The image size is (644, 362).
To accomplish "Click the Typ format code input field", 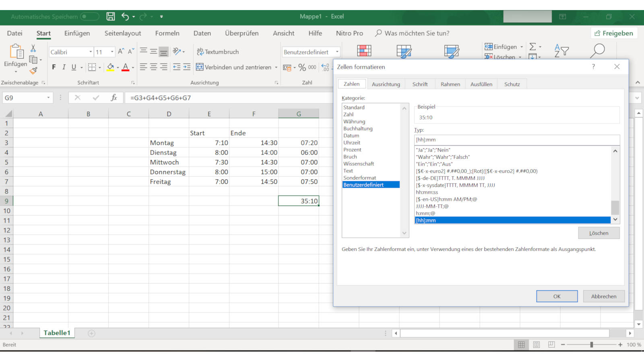I will point(516,140).
